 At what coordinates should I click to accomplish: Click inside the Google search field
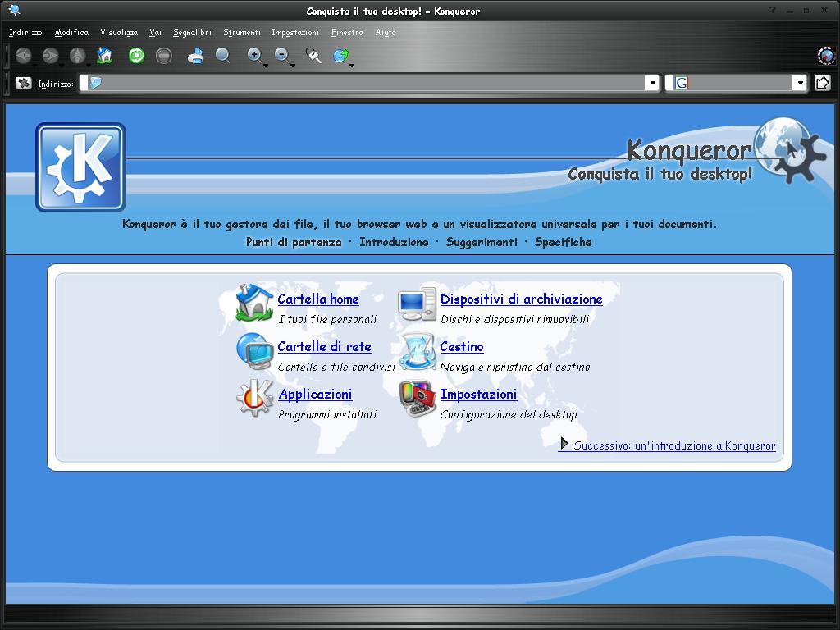pyautogui.click(x=736, y=83)
